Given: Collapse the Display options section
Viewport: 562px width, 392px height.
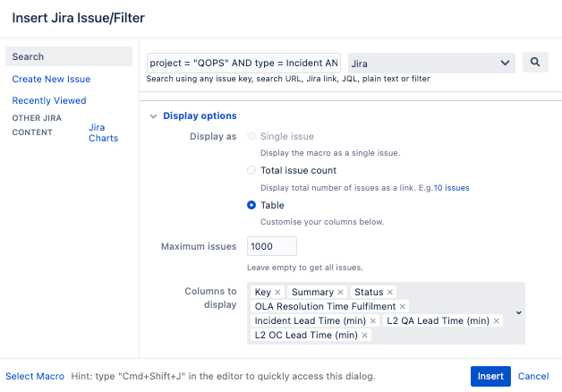Looking at the screenshot, I should [x=153, y=116].
